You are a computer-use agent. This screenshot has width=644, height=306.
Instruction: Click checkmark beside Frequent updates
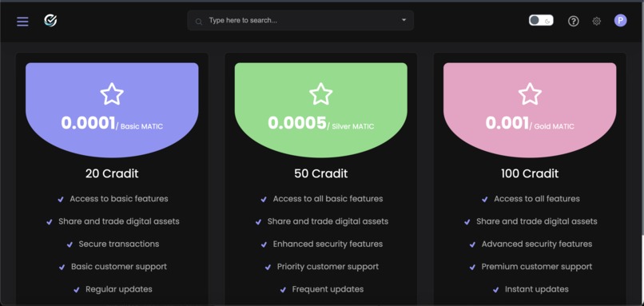coord(283,290)
